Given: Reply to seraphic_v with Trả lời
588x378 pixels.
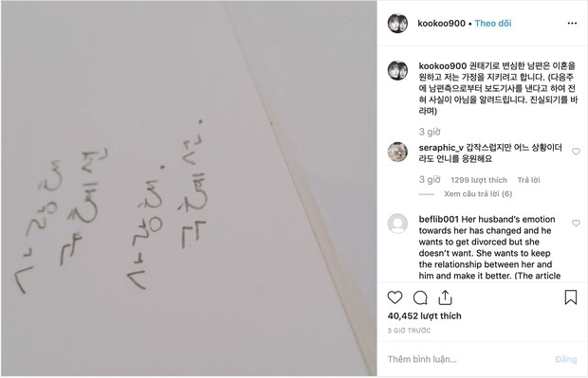Looking at the screenshot, I should pos(529,180).
